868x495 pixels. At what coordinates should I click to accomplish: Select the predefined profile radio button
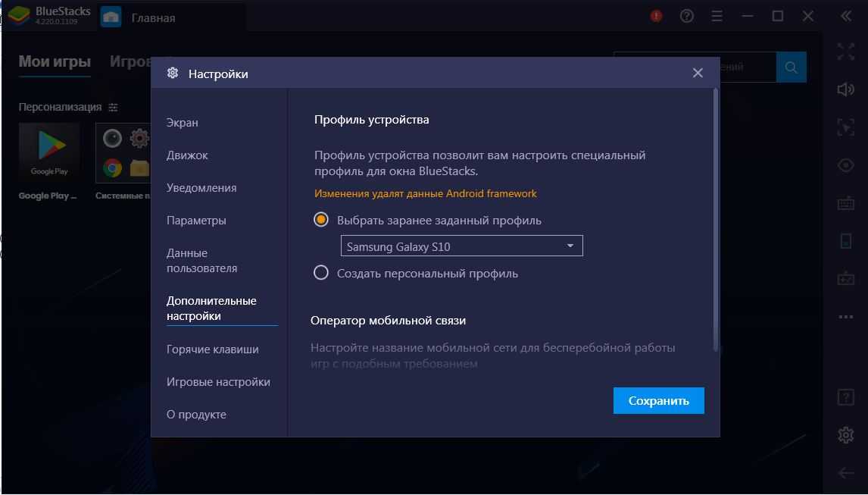(321, 220)
